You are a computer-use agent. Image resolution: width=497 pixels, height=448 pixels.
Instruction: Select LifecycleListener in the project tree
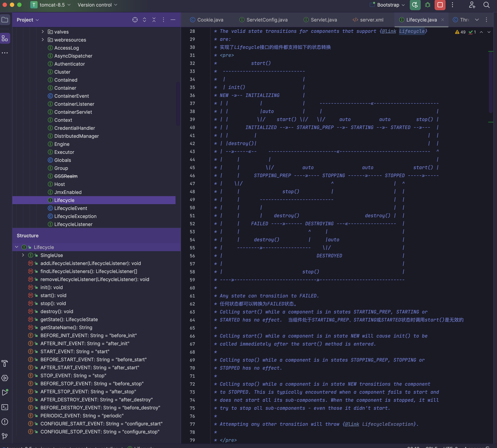(73, 224)
